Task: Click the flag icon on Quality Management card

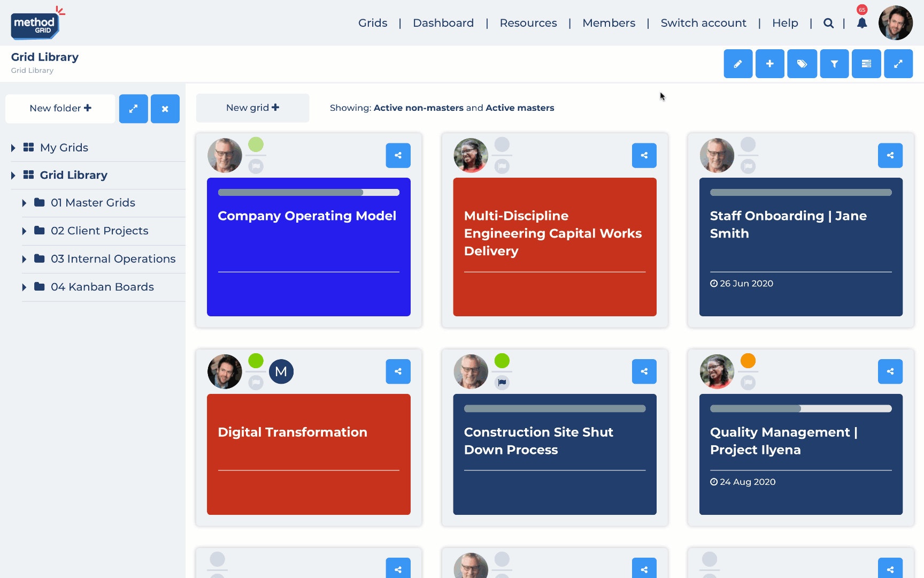Action: [x=748, y=382]
